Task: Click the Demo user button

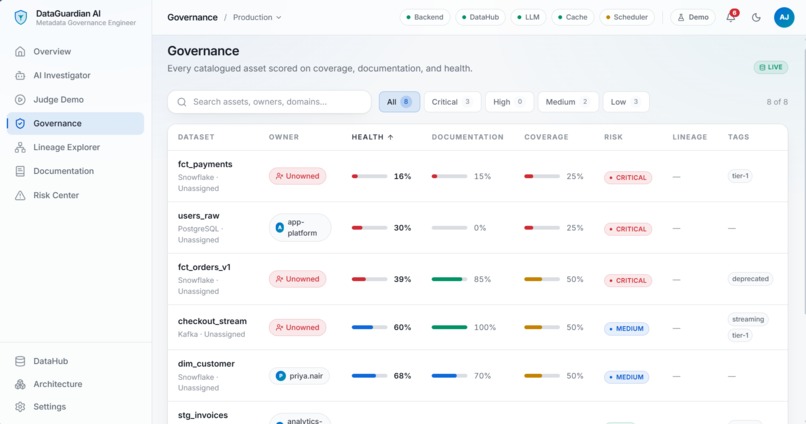Action: pos(693,17)
